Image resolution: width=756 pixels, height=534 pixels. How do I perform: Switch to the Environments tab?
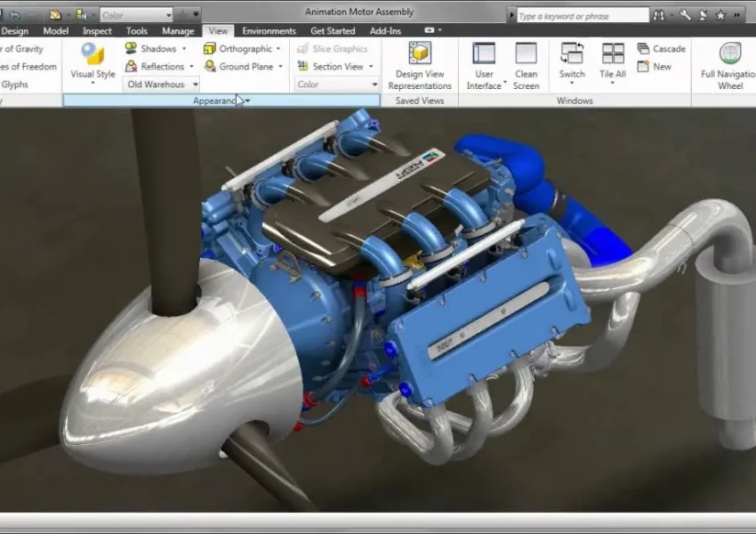click(x=269, y=31)
